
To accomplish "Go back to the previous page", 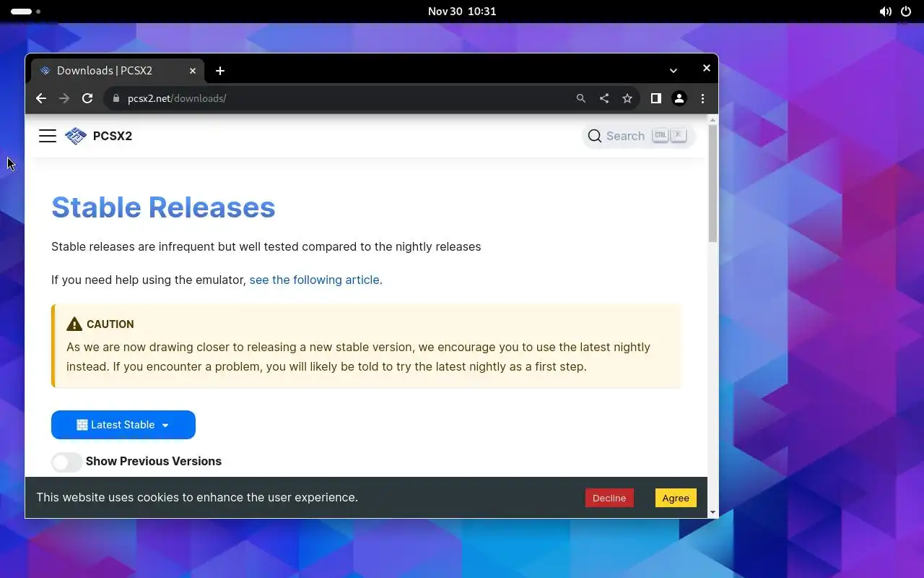I will click(41, 98).
